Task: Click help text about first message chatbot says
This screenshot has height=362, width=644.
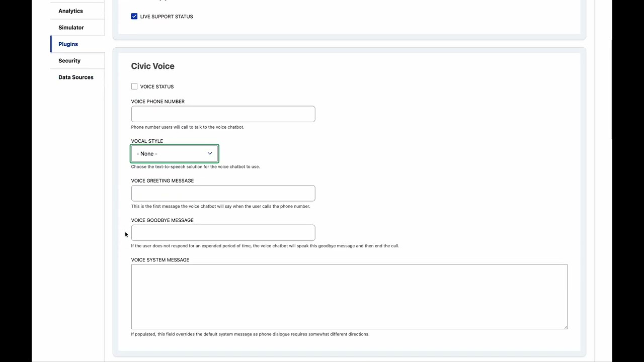Action: 220,206
